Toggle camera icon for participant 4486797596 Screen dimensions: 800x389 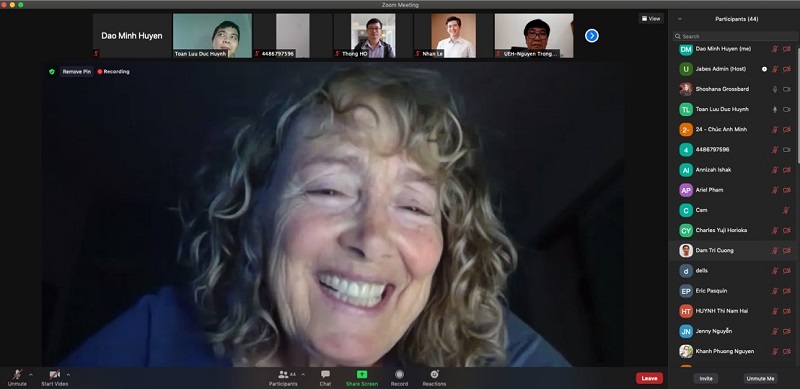point(786,150)
